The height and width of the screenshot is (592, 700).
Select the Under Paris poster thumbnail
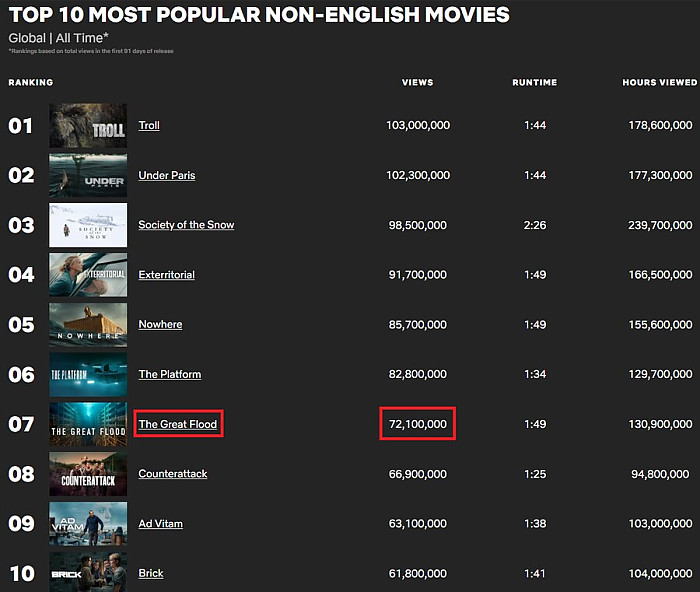coord(88,176)
